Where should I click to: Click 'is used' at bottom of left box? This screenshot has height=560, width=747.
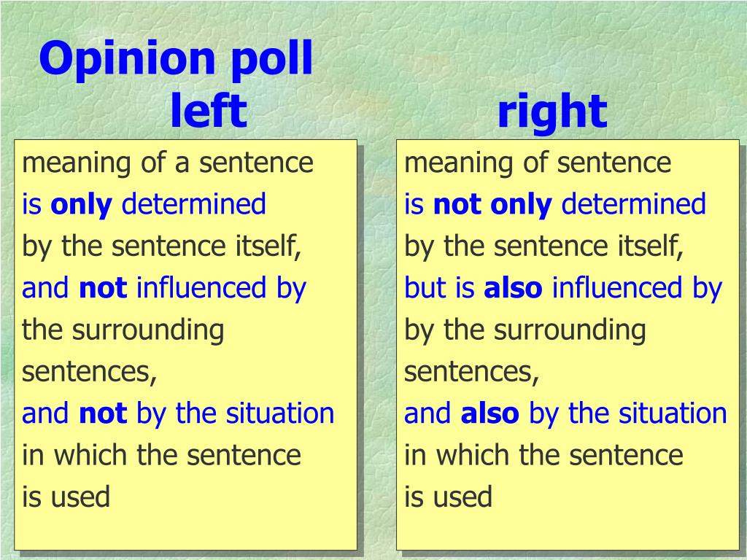[x=66, y=497]
